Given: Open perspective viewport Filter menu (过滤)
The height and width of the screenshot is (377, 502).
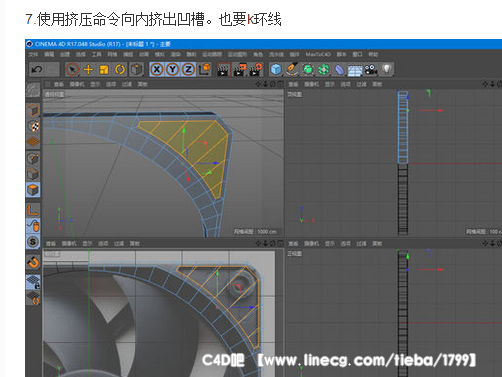Looking at the screenshot, I should [127, 84].
